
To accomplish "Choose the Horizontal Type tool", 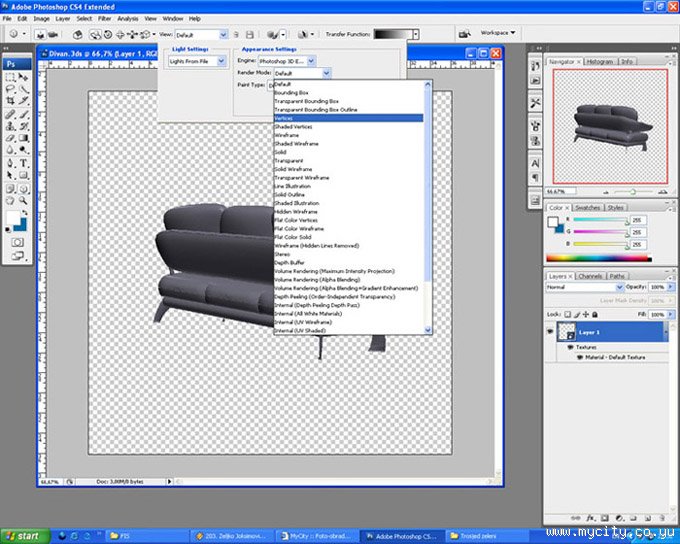I will click(24, 163).
